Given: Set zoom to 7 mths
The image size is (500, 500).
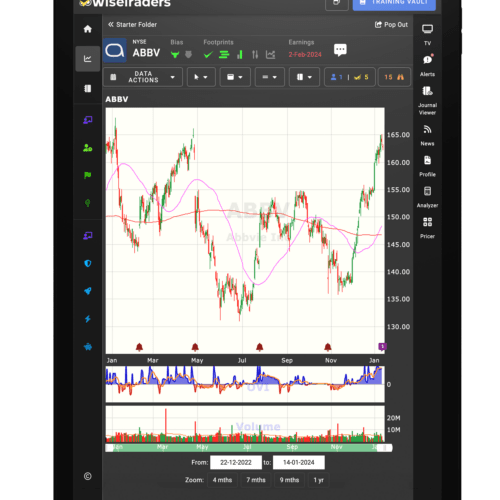Looking at the screenshot, I should tap(256, 480).
